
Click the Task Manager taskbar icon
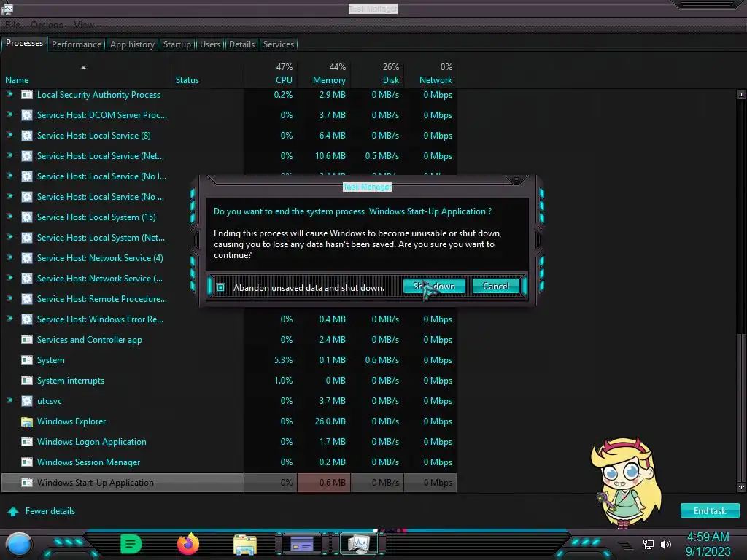(359, 544)
